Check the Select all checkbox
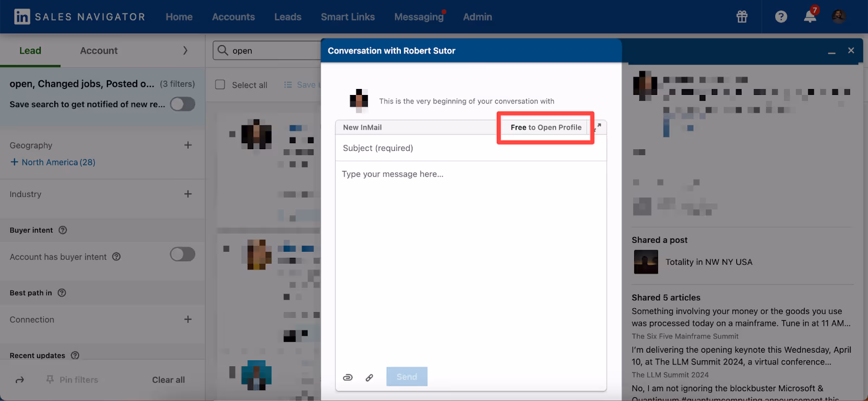Viewport: 868px width, 401px height. point(220,85)
